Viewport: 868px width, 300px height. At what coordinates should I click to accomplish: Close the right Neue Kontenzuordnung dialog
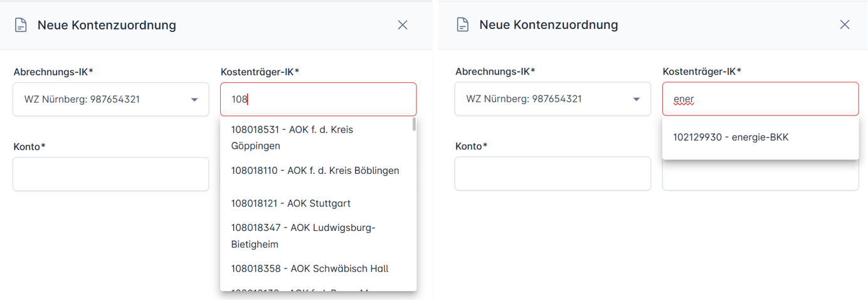point(845,25)
